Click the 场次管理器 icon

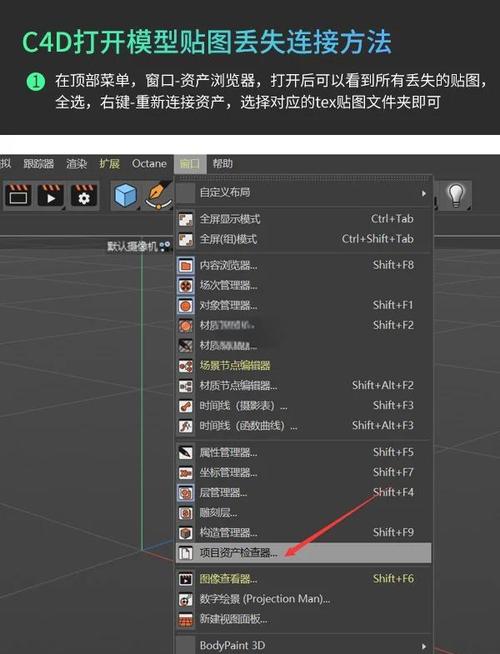[x=186, y=285]
